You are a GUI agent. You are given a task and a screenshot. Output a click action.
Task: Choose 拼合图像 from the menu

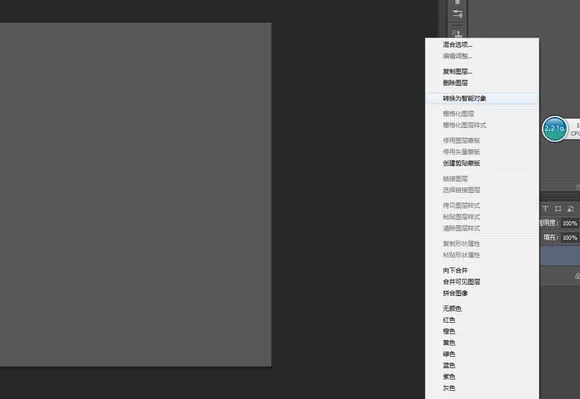click(455, 293)
